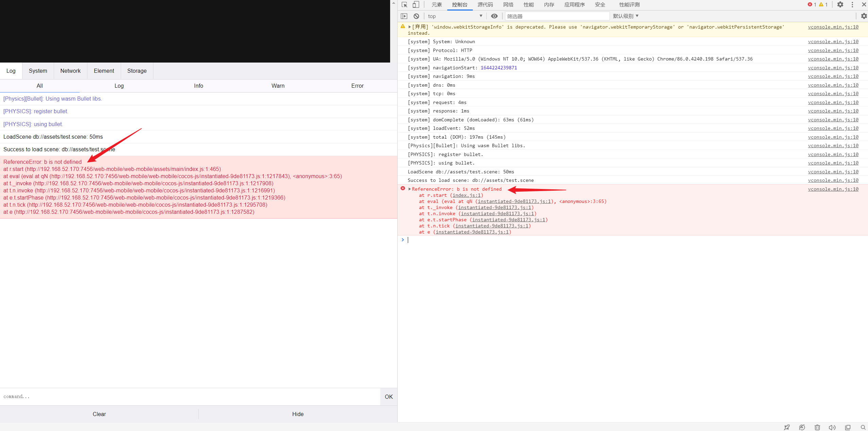Viewport: 868px width, 431px height.
Task: Switch to vConsole Network tab
Action: point(70,71)
